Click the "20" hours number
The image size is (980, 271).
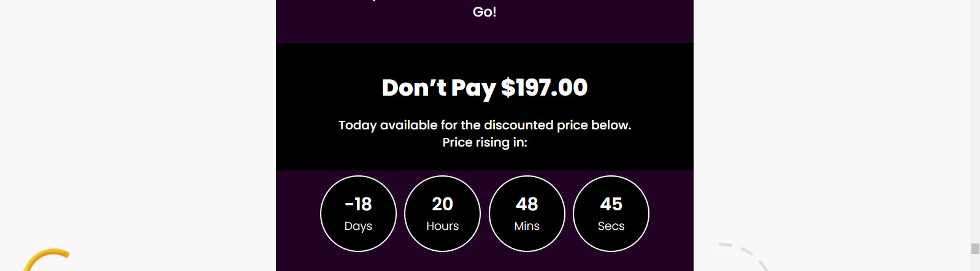click(442, 204)
